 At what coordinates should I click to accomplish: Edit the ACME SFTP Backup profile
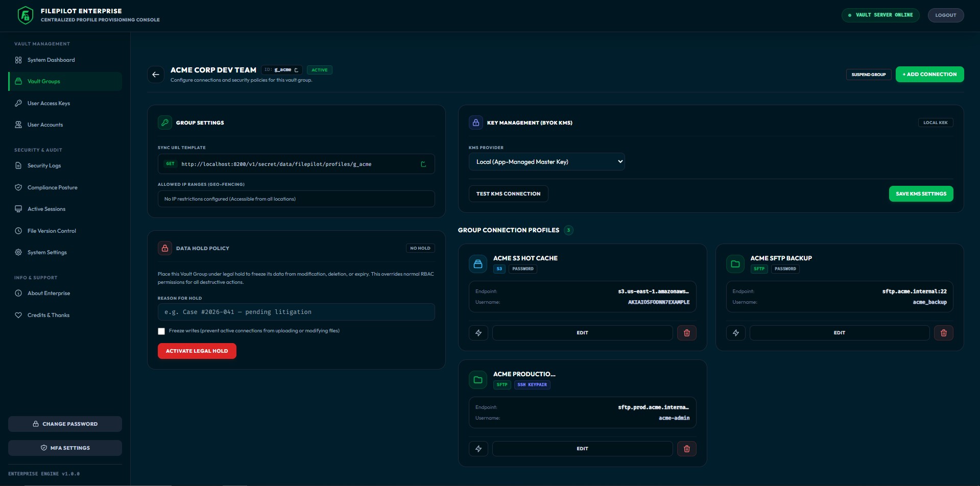click(x=839, y=333)
